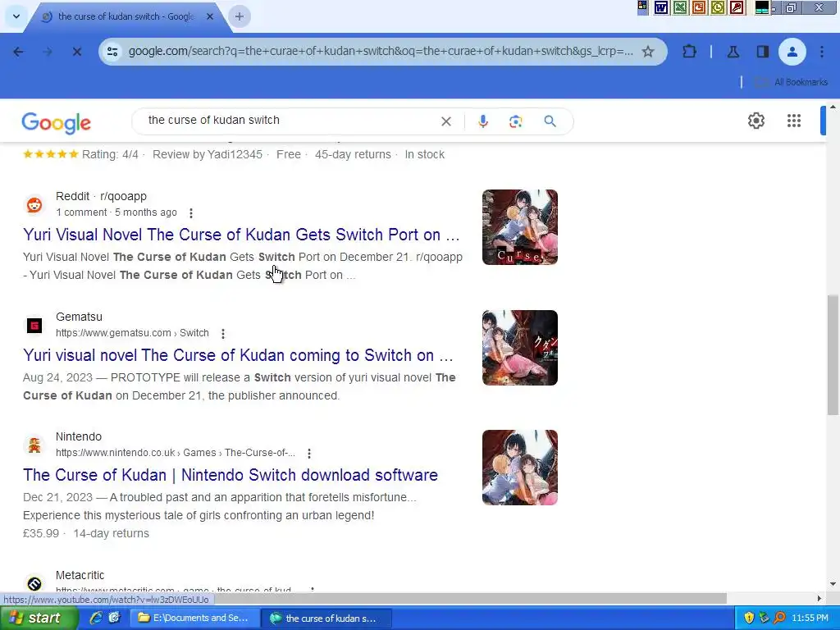Viewport: 840px width, 630px height.
Task: Click the Nintendo result thumbnail
Action: [519, 468]
